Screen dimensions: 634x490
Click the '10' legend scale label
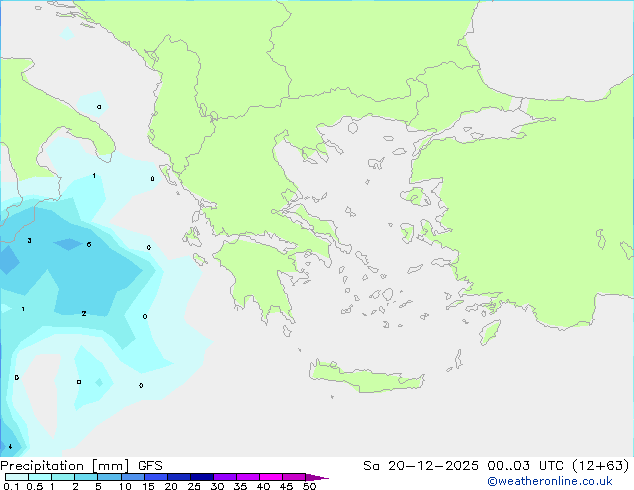coord(125,486)
